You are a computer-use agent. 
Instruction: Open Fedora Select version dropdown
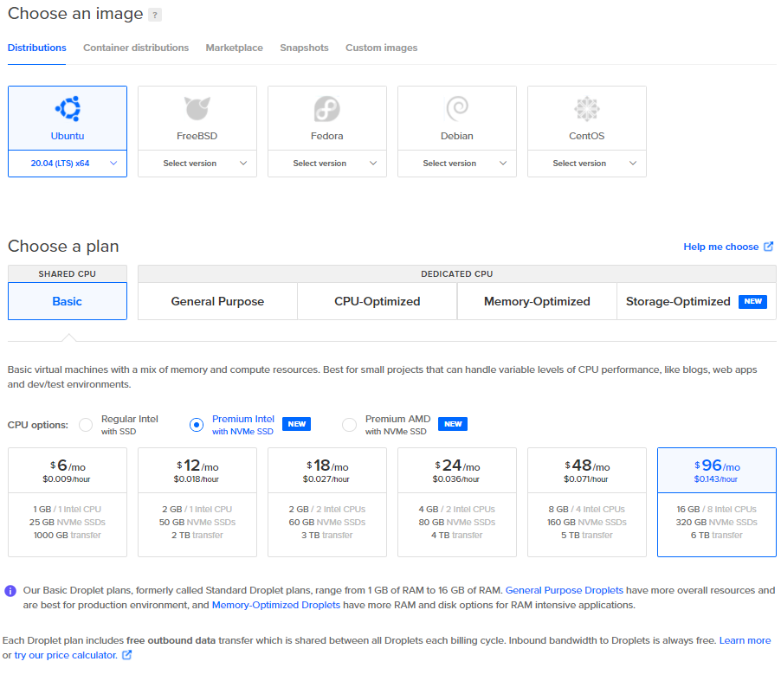pyautogui.click(x=327, y=164)
